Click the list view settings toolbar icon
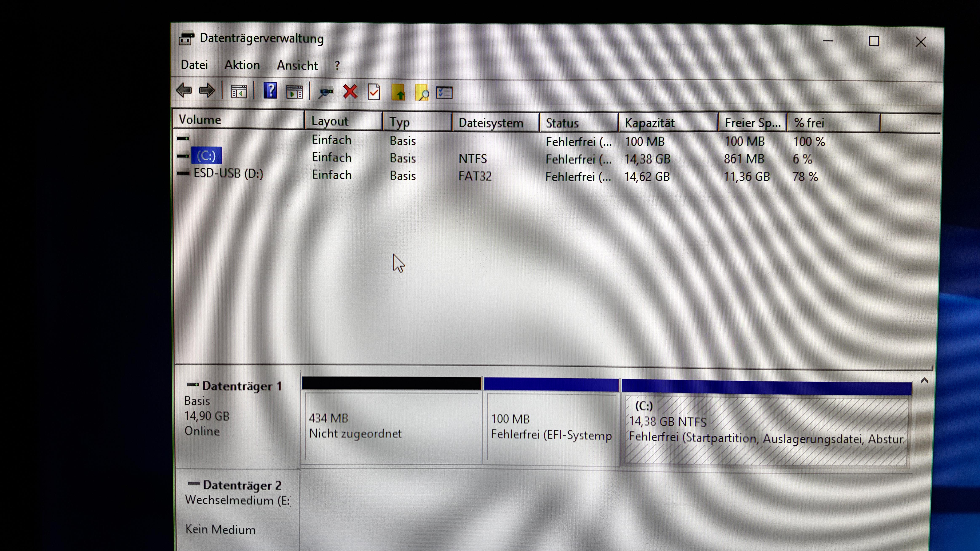980x551 pixels. click(444, 93)
